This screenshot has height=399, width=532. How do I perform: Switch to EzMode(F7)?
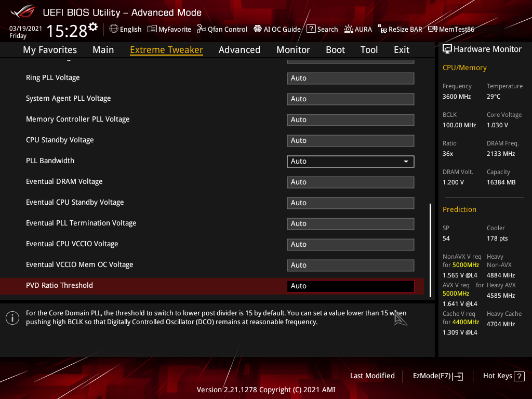[437, 376]
